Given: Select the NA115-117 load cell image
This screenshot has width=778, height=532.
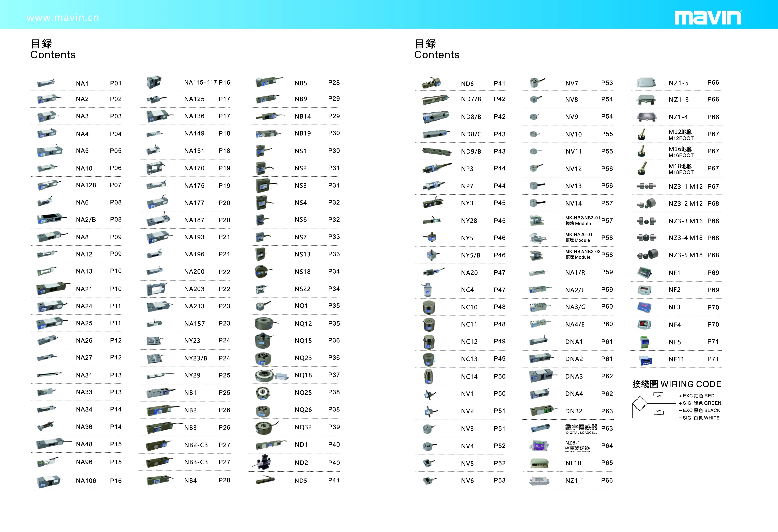Looking at the screenshot, I should point(154,82).
